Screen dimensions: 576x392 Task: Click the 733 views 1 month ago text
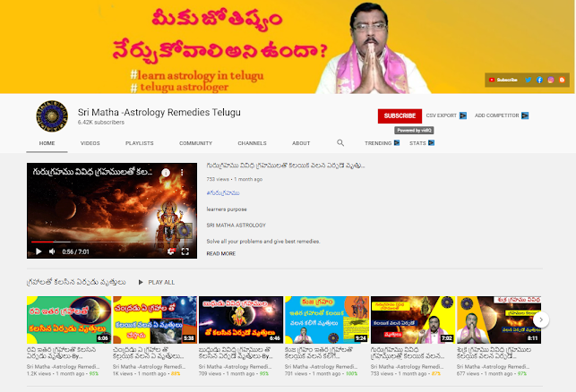pyautogui.click(x=235, y=179)
